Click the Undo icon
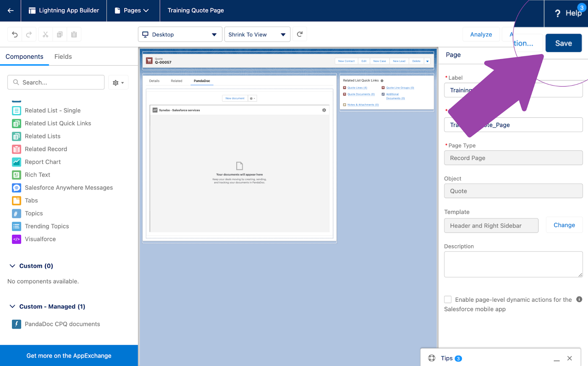Image resolution: width=588 pixels, height=366 pixels. point(15,35)
